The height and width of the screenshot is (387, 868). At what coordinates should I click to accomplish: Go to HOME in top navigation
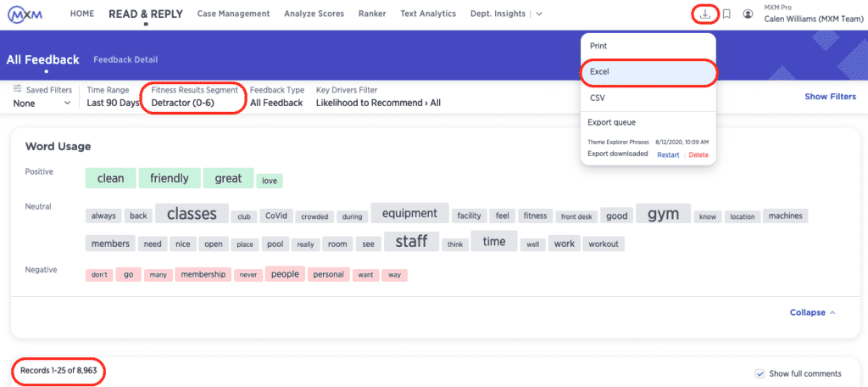pyautogui.click(x=82, y=14)
